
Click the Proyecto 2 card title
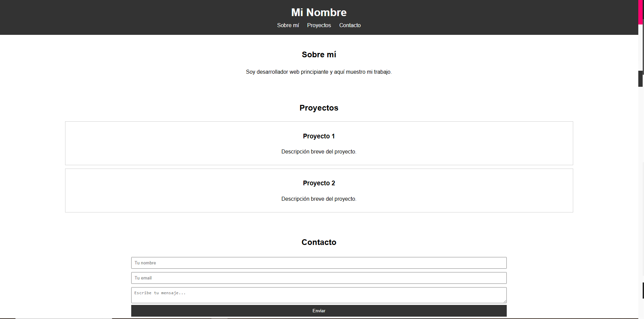(x=318, y=183)
